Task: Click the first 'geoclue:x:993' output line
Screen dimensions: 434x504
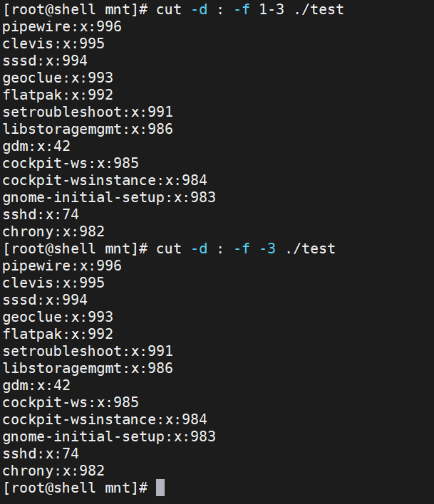Action: tap(58, 78)
